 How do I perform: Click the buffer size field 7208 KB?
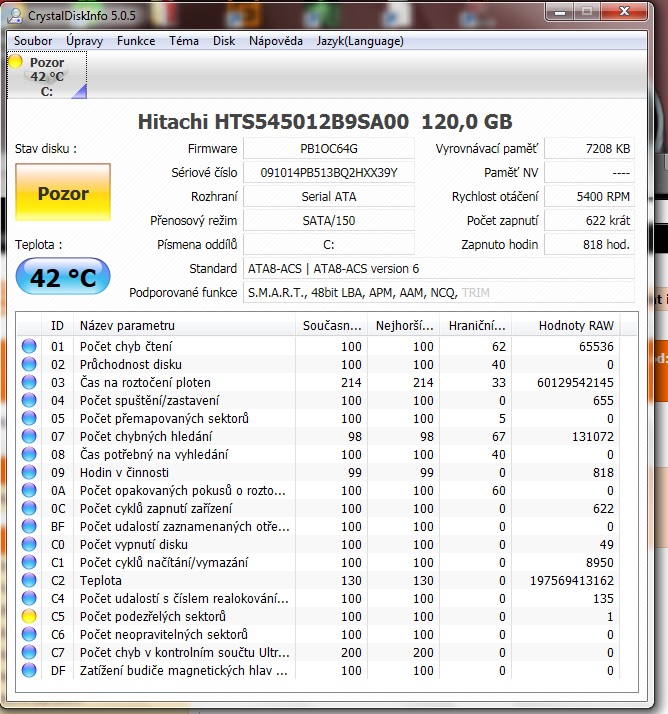point(589,148)
